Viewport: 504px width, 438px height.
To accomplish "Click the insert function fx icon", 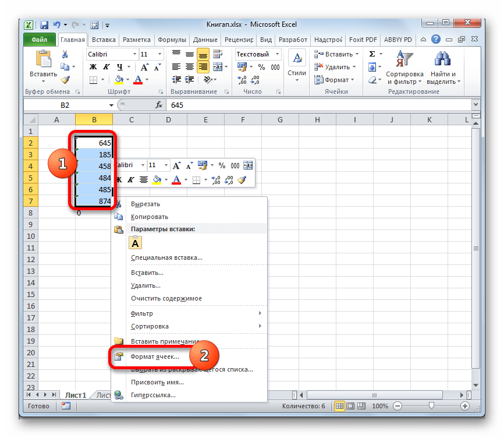I will coord(158,105).
